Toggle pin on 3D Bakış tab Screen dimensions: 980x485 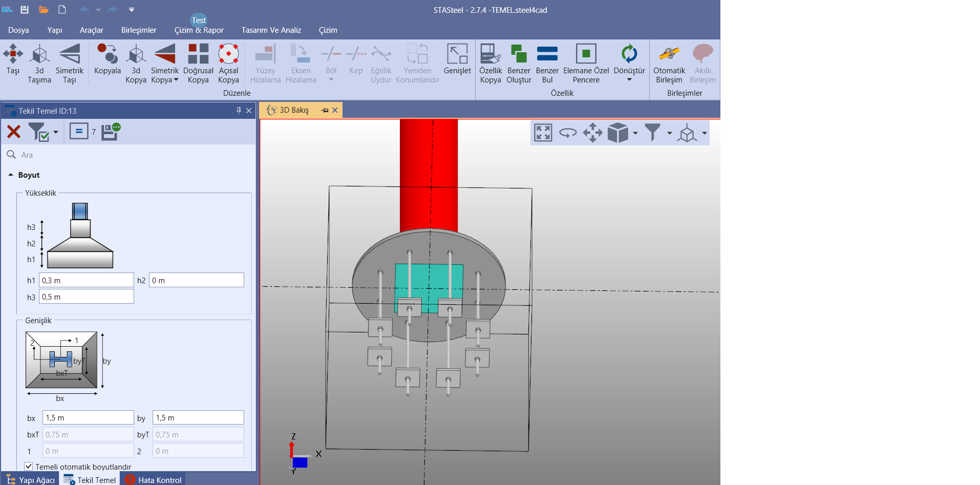[x=325, y=110]
